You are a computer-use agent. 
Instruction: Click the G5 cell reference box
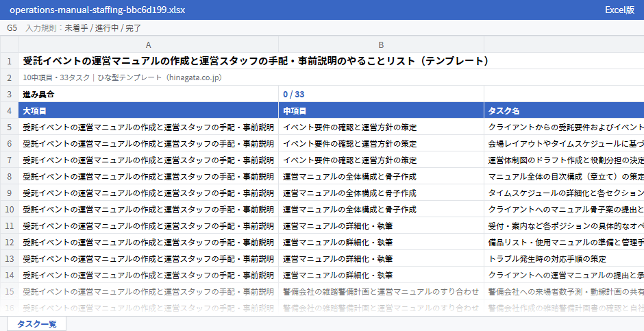click(x=12, y=28)
